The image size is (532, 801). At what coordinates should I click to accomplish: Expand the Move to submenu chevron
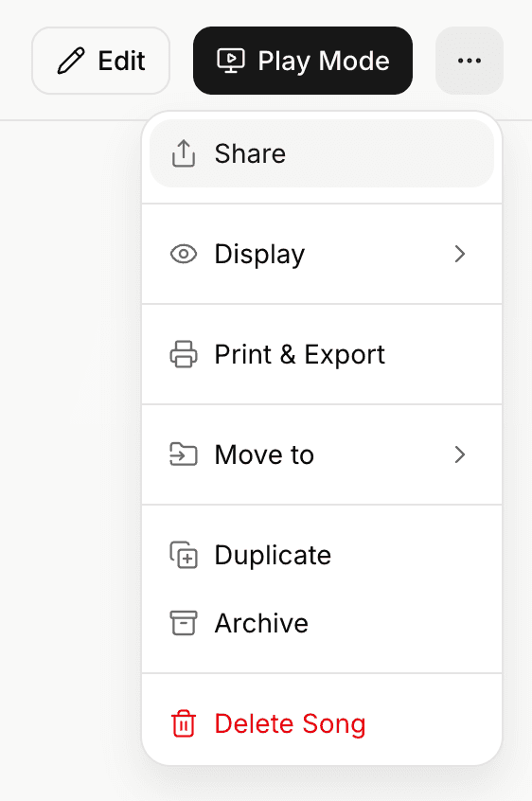coord(460,454)
